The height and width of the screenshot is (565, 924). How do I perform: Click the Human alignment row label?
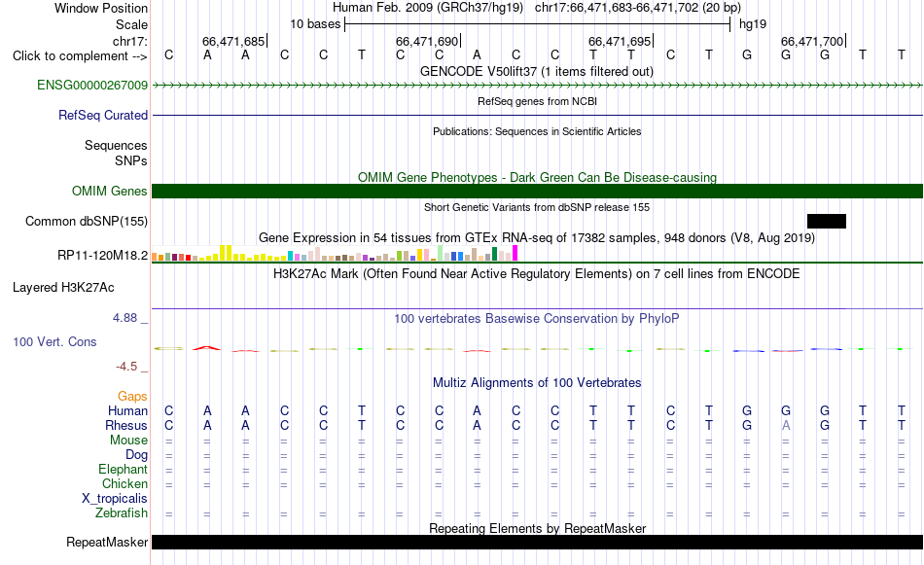tap(127, 411)
